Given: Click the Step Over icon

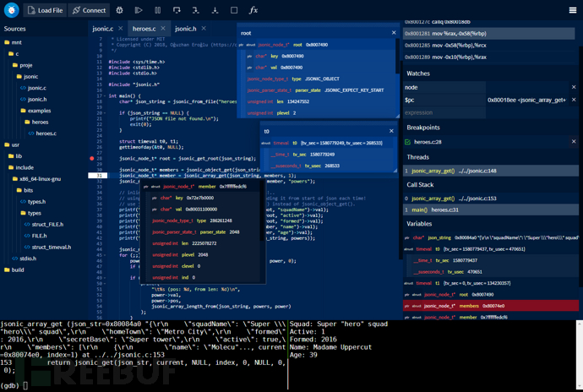Looking at the screenshot, I should 177,10.
